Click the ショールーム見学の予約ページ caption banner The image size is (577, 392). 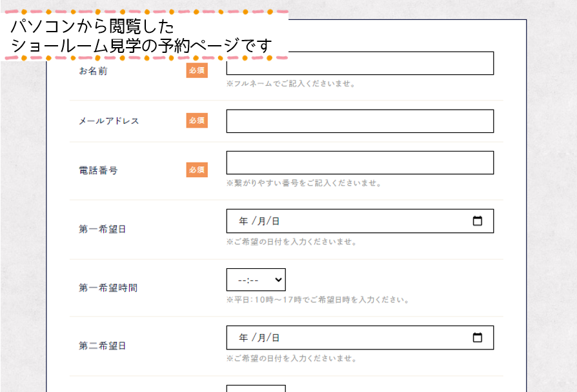[x=142, y=36]
